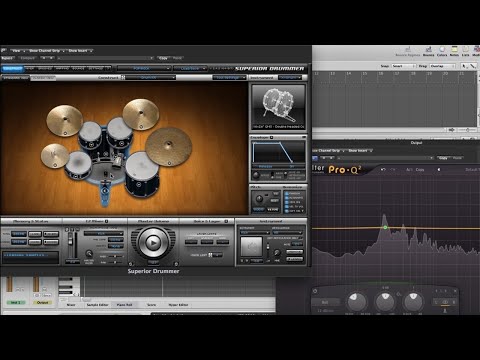Image resolution: width=480 pixels, height=360 pixels.
Task: Click Paste in Superior Drummer plugin header
Action: click(177, 58)
